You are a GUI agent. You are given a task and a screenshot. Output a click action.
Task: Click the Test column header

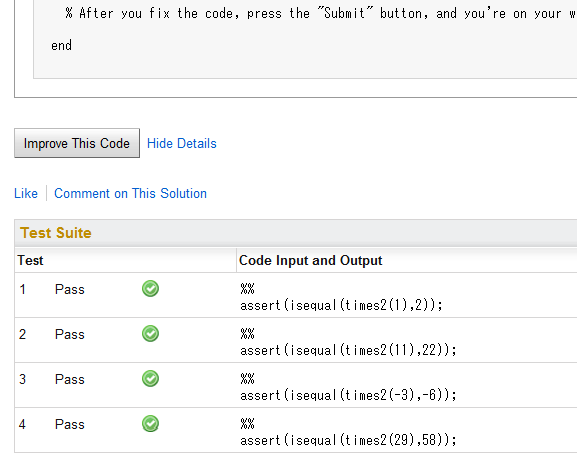pos(30,260)
